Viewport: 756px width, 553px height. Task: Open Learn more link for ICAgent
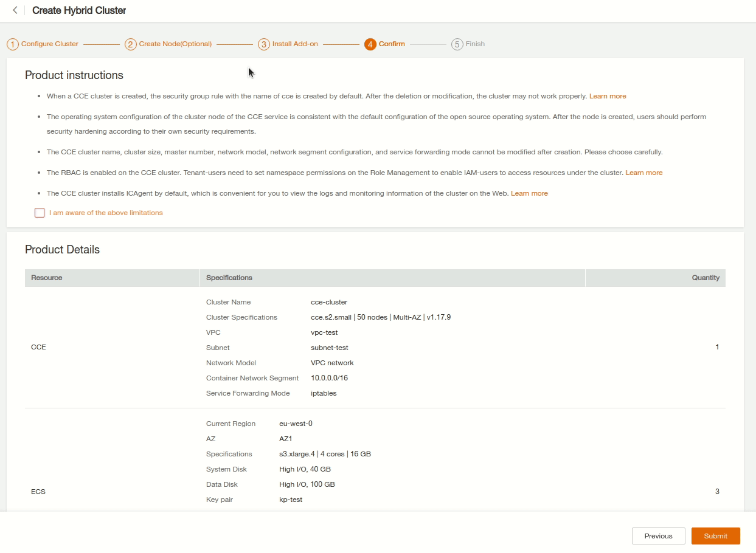pos(529,193)
